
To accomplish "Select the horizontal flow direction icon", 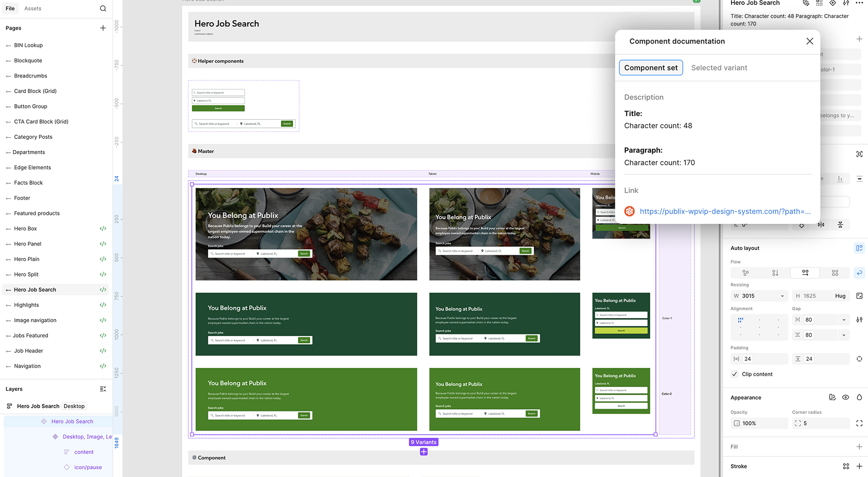I will pyautogui.click(x=805, y=273).
